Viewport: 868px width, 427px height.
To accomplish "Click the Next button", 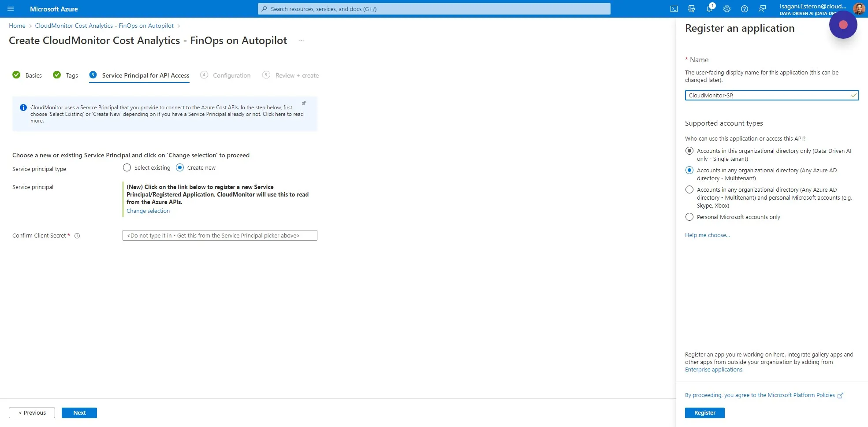I will click(79, 413).
